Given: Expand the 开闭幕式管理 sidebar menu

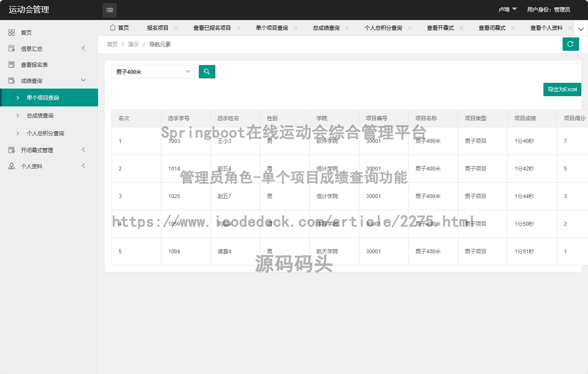Looking at the screenshot, I should (x=83, y=150).
